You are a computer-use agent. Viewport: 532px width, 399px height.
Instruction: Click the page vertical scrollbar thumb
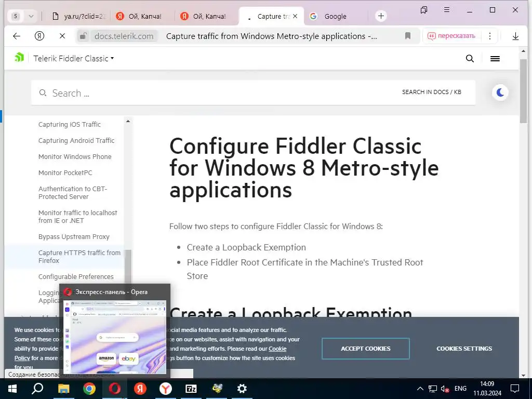tap(523, 91)
